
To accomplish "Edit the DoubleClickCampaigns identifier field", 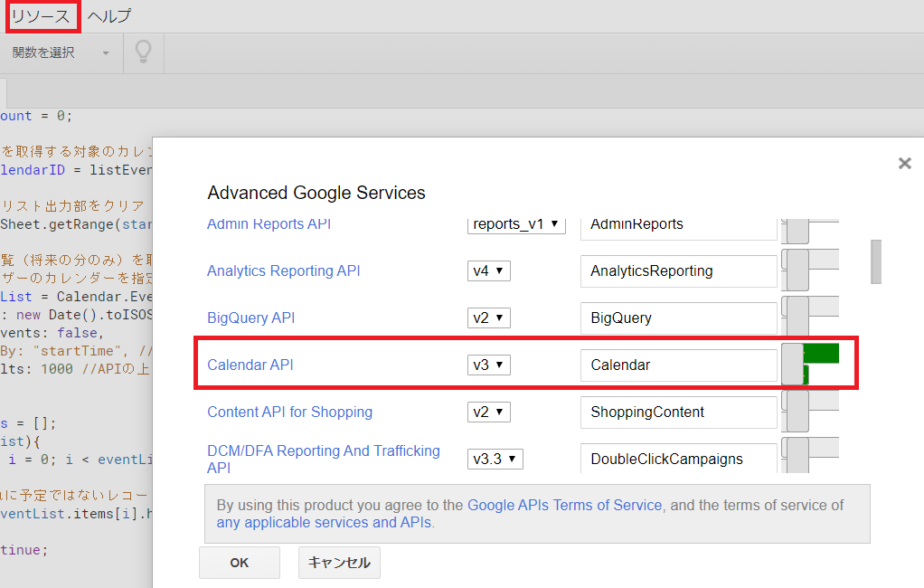I will point(679,459).
